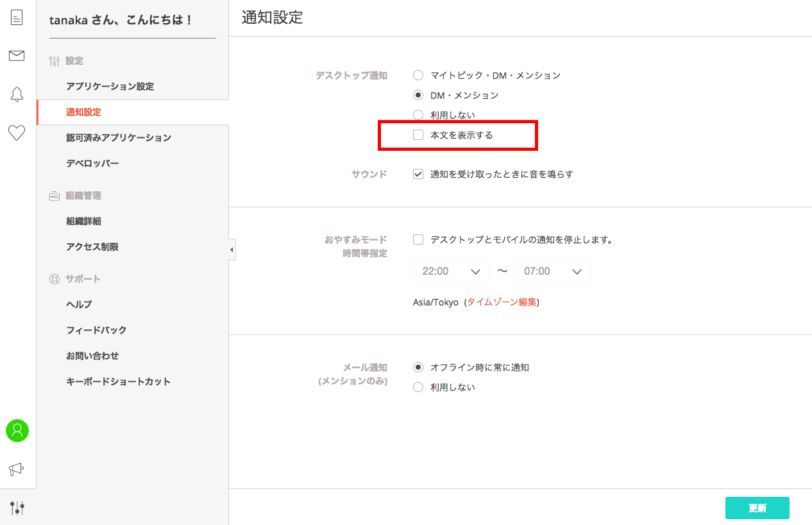Click the タイムゾーン編集 link

click(x=502, y=302)
